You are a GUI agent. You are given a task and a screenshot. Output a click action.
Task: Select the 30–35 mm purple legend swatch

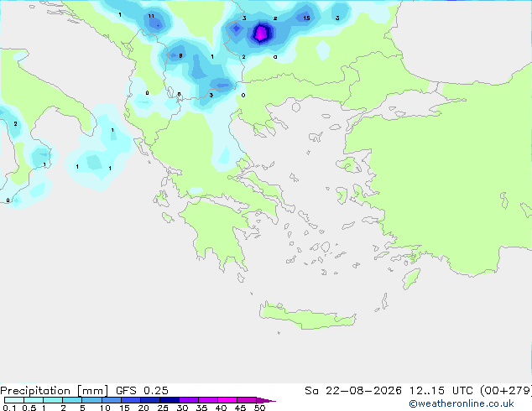click(x=188, y=400)
